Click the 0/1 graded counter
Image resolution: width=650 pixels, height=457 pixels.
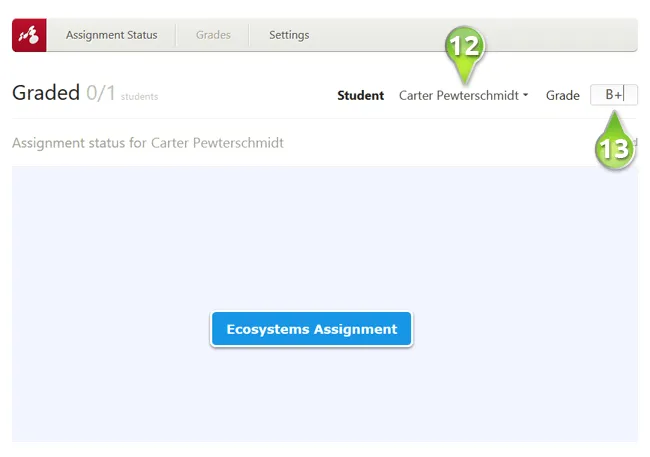(100, 93)
